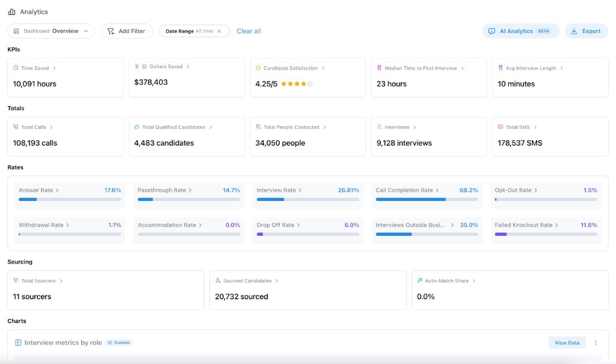Click the 23 hours value
616x364 pixels.
(392, 84)
